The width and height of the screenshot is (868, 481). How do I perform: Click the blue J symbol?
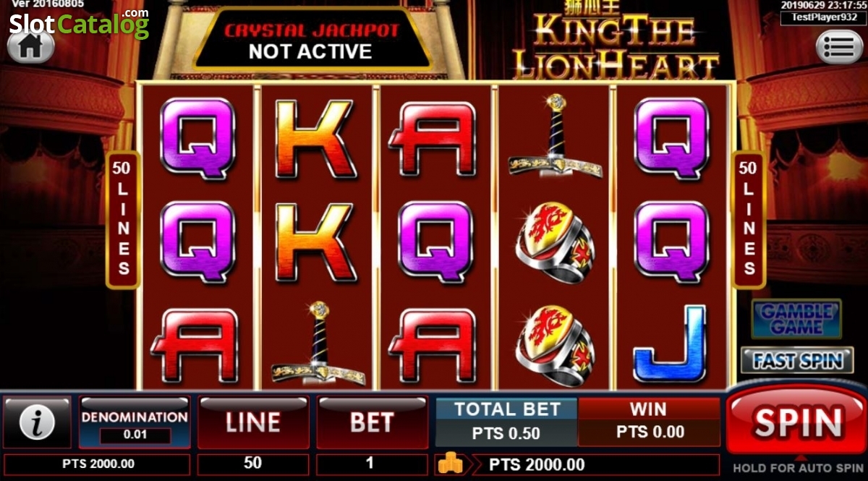pos(670,344)
